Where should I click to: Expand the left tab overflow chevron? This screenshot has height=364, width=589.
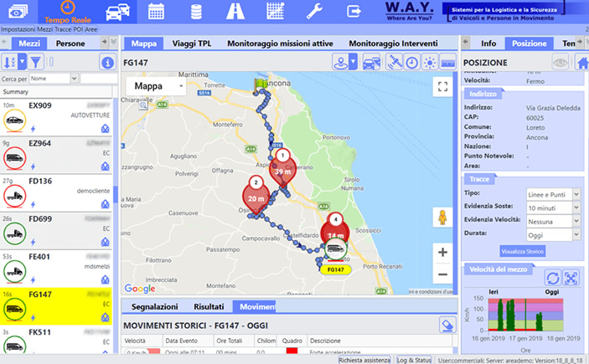tap(113, 42)
